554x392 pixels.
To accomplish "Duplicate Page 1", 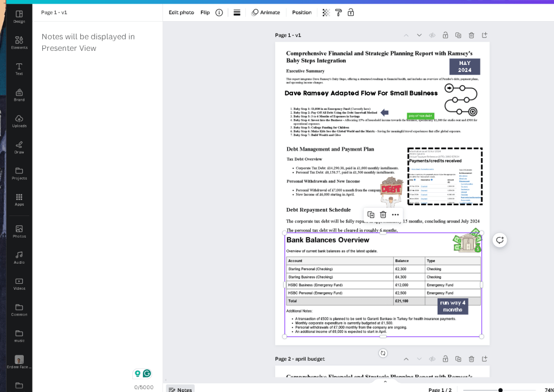I will 458,35.
